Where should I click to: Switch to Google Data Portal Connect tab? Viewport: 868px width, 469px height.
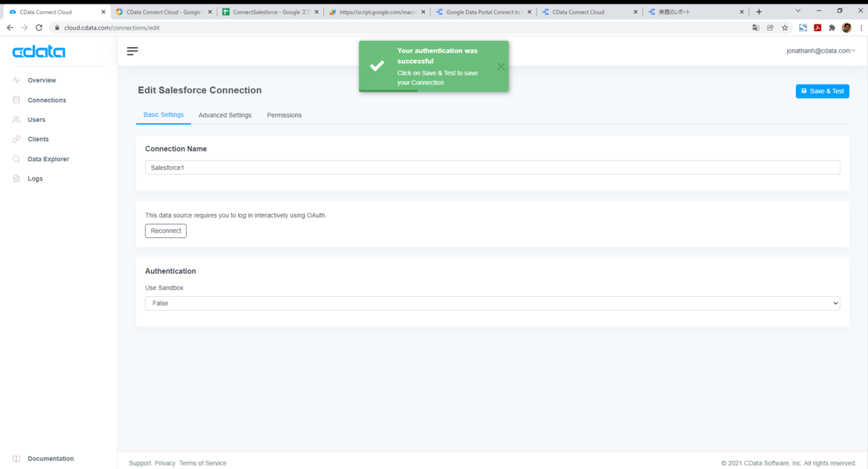[483, 12]
